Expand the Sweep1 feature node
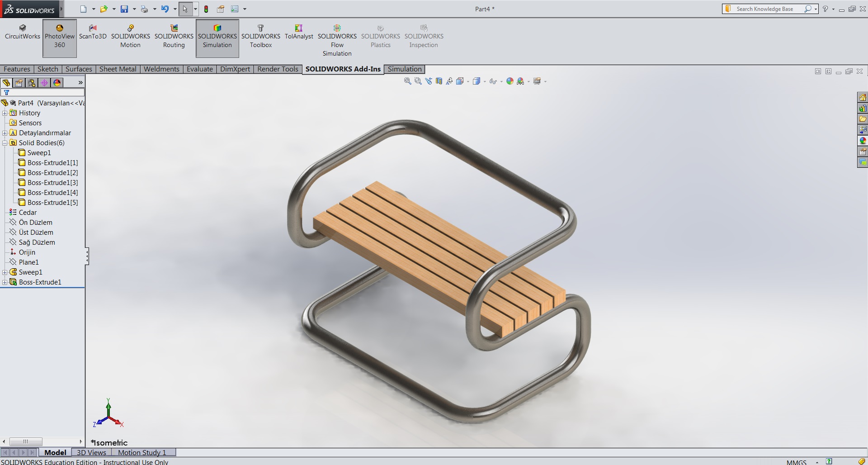 tap(5, 272)
